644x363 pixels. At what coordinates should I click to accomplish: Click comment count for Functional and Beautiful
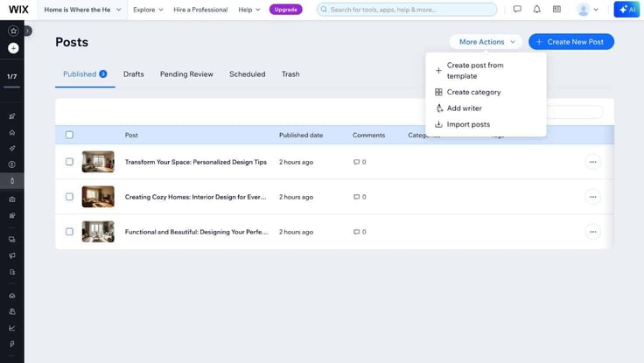tap(360, 232)
